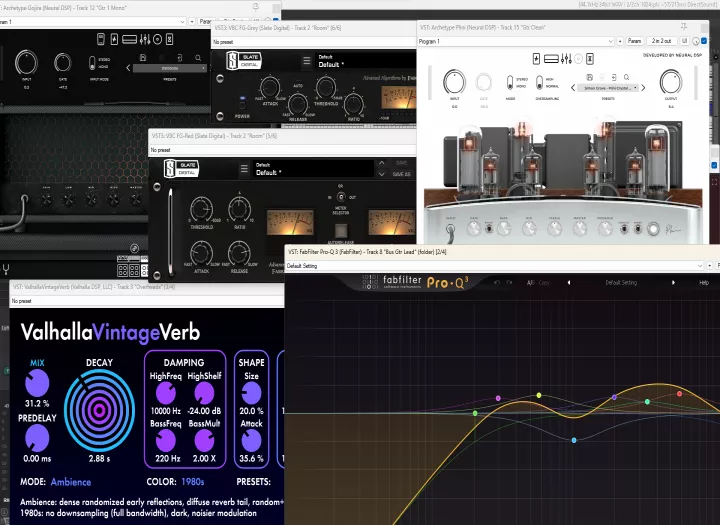Image resolution: width=720 pixels, height=525 pixels.
Task: Open overdrive pedal section in Archetype Gojira
Action: [114, 39]
